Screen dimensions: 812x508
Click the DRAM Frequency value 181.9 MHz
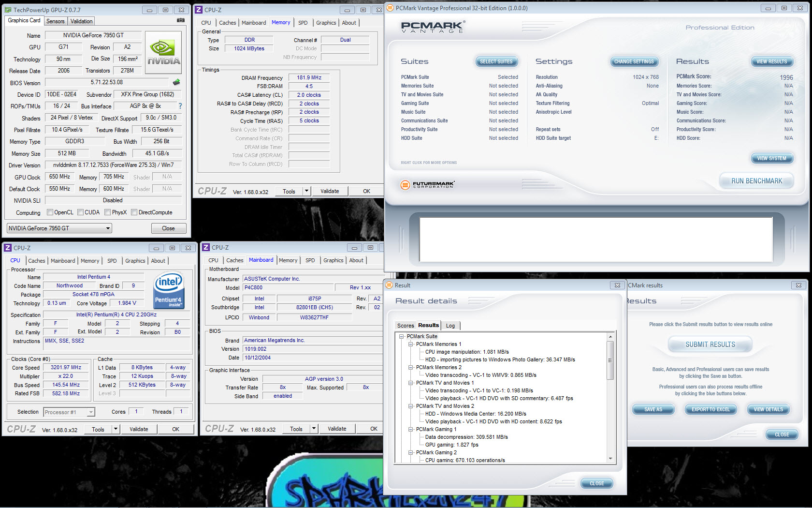[309, 77]
